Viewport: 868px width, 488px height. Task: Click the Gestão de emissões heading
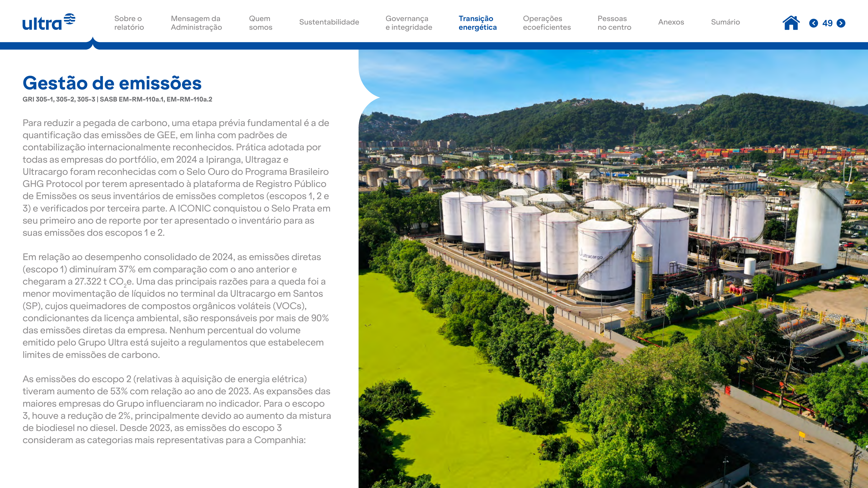[x=112, y=83]
